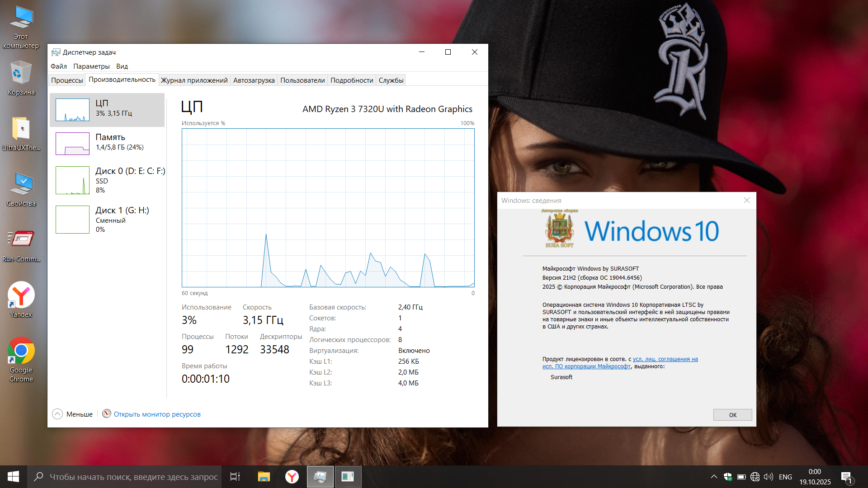The height and width of the screenshot is (488, 868).
Task: Open the Recycle Bin (Корзина) icon
Action: coord(21,74)
